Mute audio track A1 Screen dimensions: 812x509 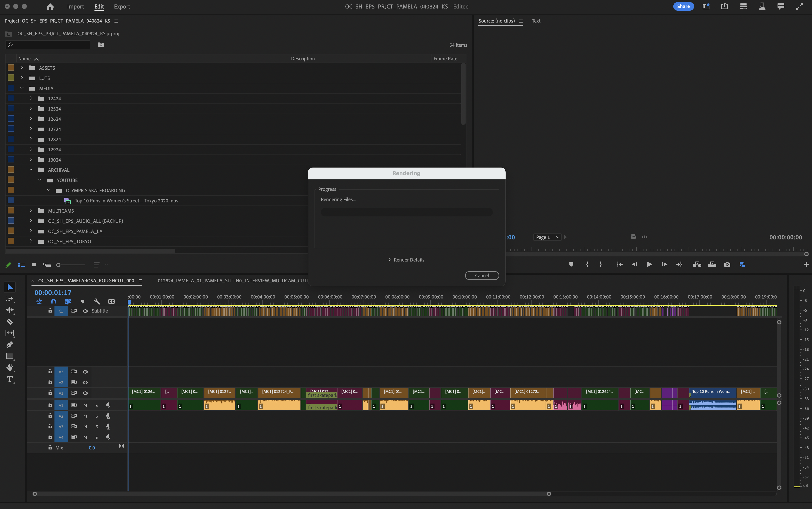[x=85, y=405]
